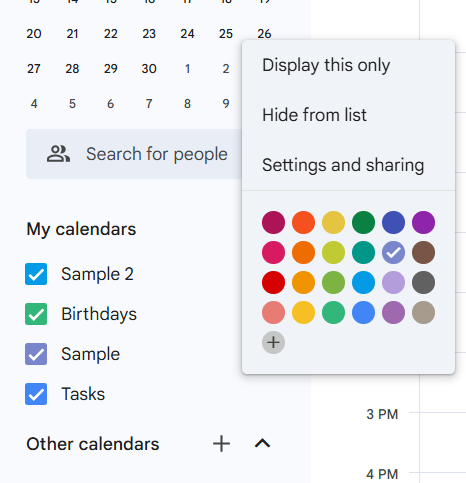The image size is (466, 483).
Task: Pick the dark green color swatch
Action: [363, 222]
